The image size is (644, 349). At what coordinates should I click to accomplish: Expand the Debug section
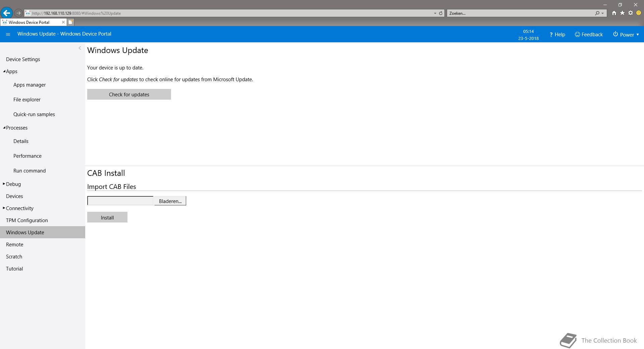pos(4,184)
